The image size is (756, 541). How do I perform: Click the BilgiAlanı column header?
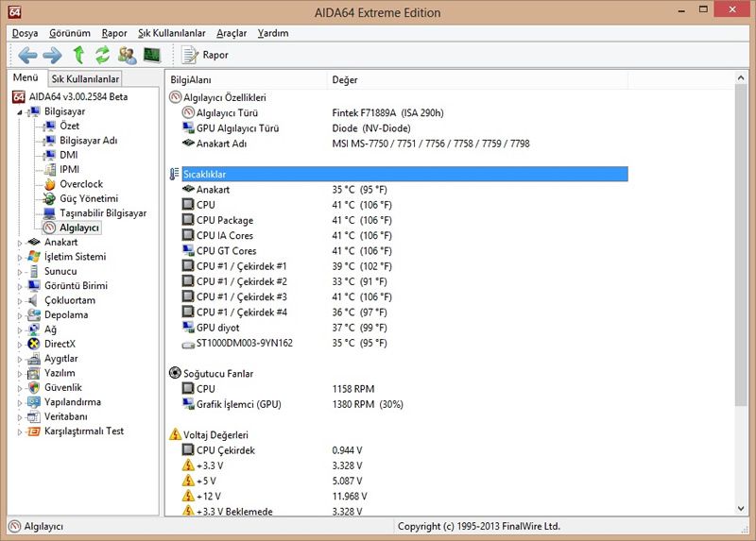coord(246,80)
